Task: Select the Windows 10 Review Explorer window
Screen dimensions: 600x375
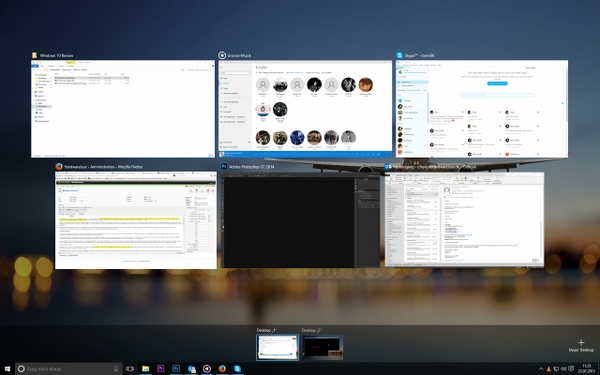Action: click(x=123, y=109)
